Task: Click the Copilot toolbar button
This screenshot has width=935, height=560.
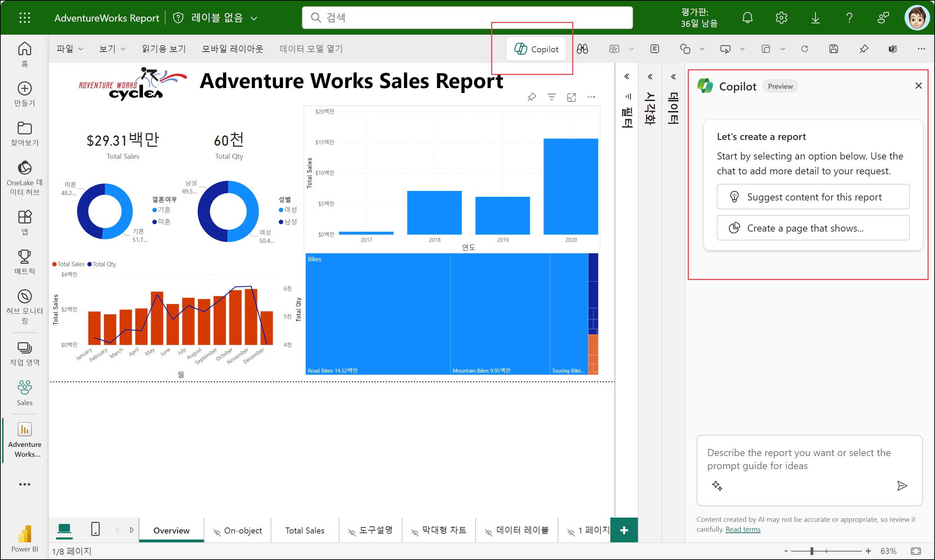Action: [x=536, y=49]
